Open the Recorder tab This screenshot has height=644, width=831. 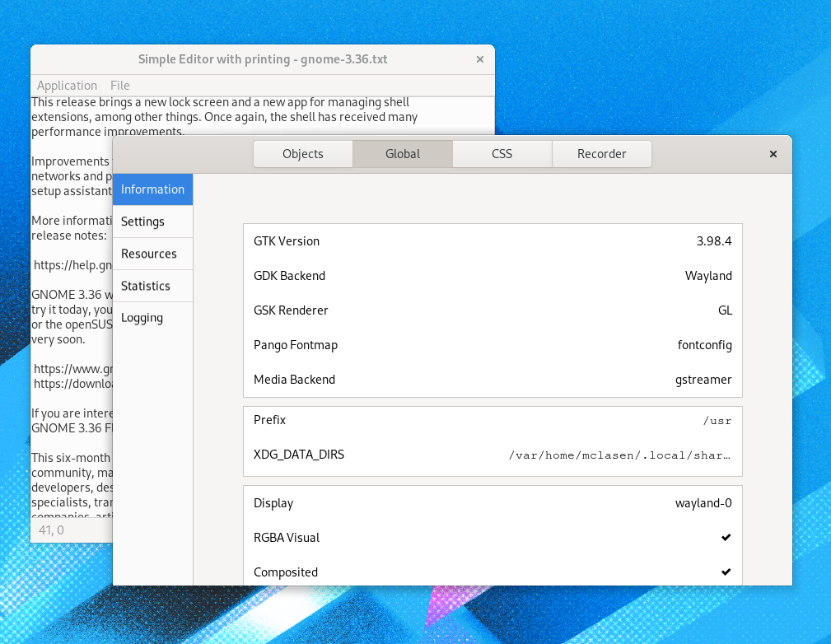tap(601, 154)
